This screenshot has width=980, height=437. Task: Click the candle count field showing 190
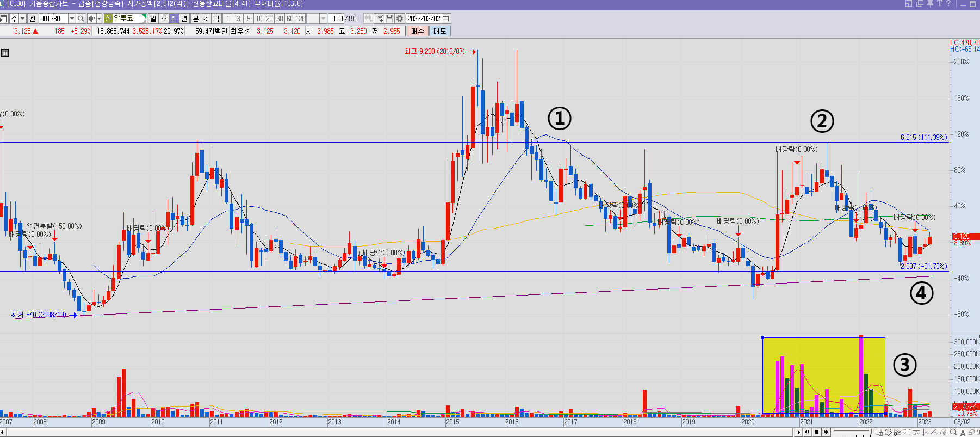(x=337, y=19)
